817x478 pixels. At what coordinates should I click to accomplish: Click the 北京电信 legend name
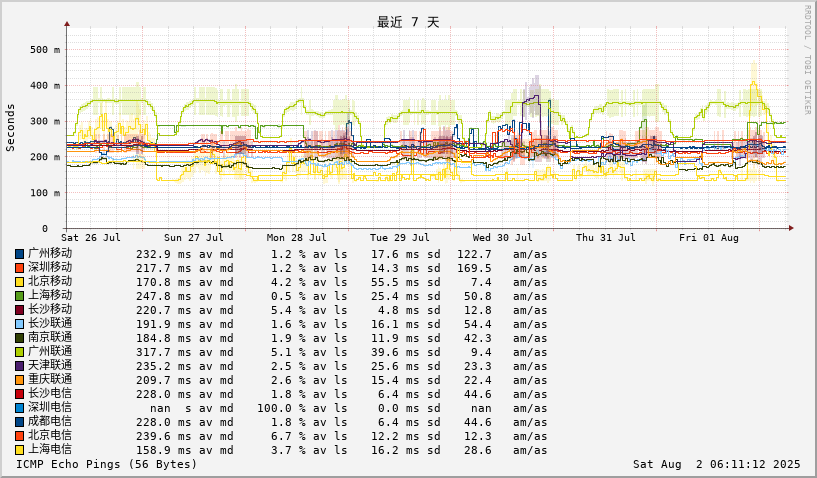tap(50, 436)
